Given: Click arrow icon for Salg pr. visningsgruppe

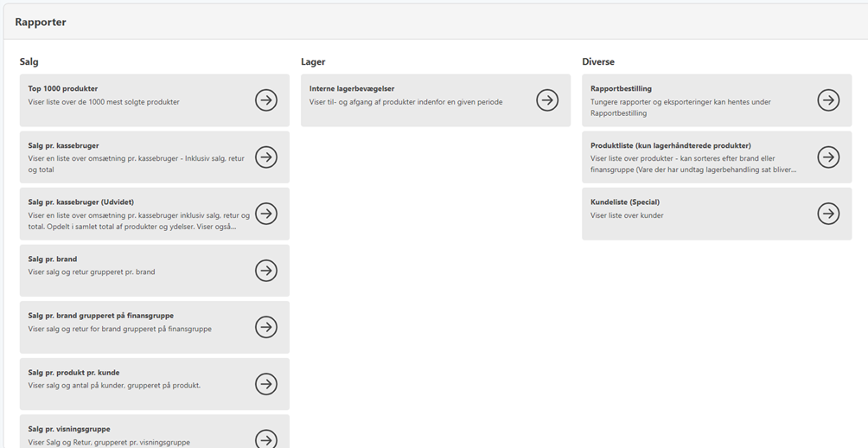Looking at the screenshot, I should [x=266, y=438].
